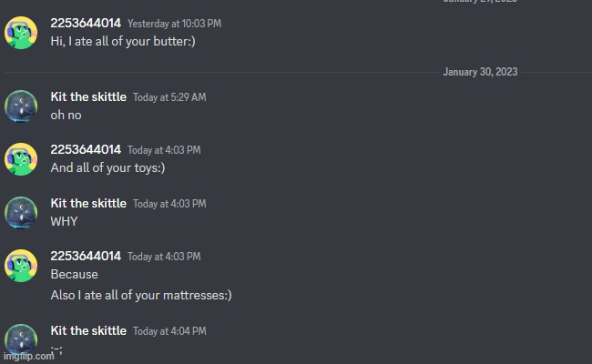Click the 'oh no' message text

pyautogui.click(x=66, y=115)
